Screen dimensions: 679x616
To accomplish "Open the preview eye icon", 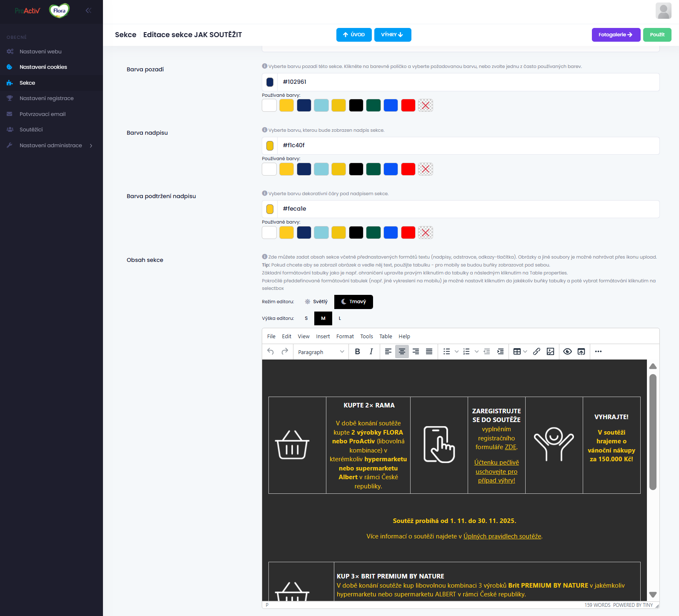I will click(567, 352).
